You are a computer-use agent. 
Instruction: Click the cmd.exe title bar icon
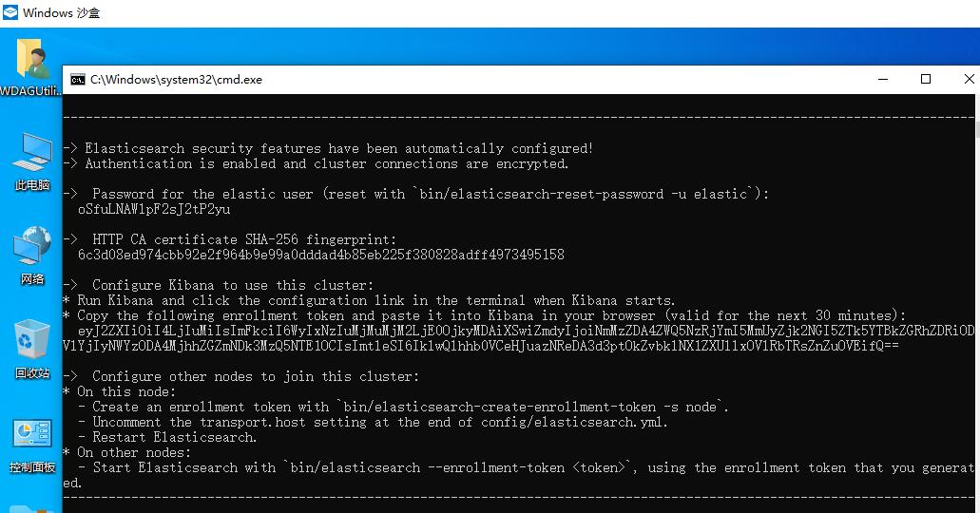pos(78,80)
